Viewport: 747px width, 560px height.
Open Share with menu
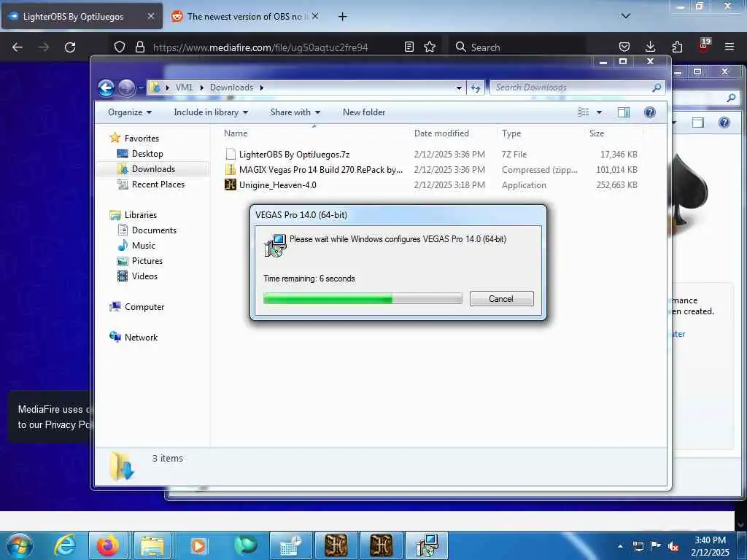pyautogui.click(x=295, y=112)
